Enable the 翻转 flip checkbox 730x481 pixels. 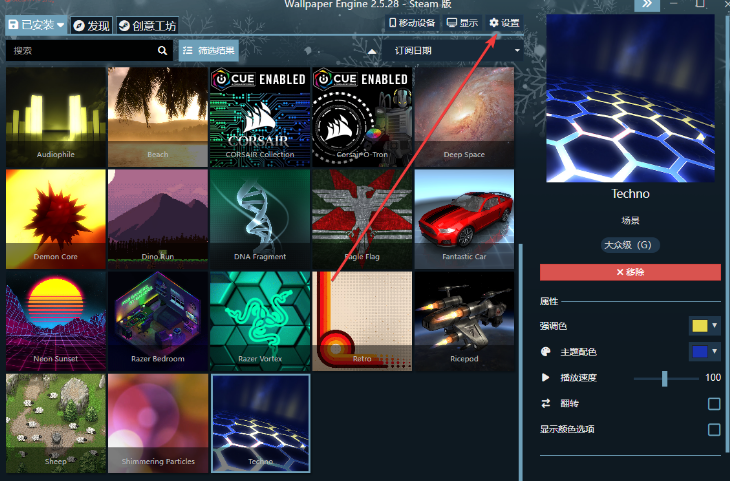[x=714, y=404]
